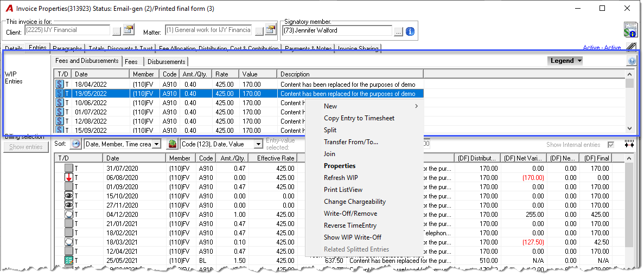
Task: Click the circle icon on the 04/12/2020 row
Action: click(x=69, y=214)
